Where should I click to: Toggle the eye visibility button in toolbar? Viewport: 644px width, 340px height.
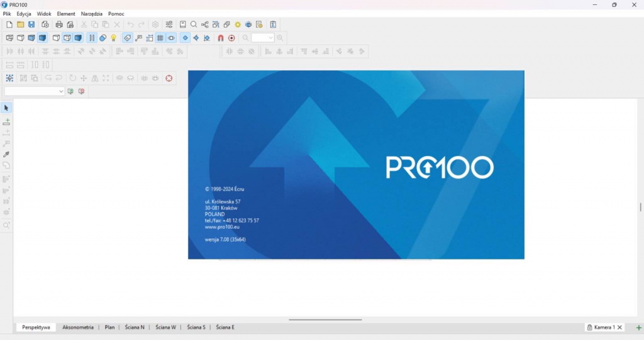coord(171,38)
